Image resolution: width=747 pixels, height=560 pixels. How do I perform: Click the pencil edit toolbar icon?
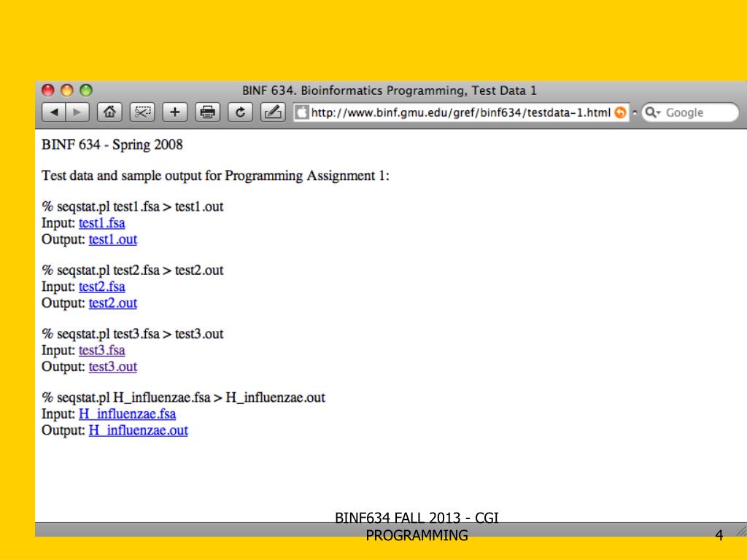tap(273, 112)
